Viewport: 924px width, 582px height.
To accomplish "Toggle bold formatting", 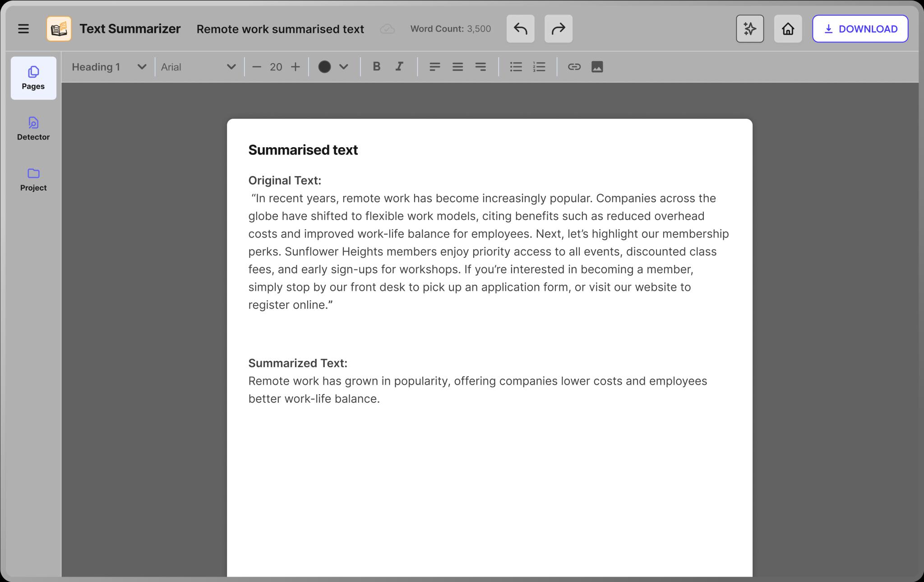I will [x=376, y=67].
